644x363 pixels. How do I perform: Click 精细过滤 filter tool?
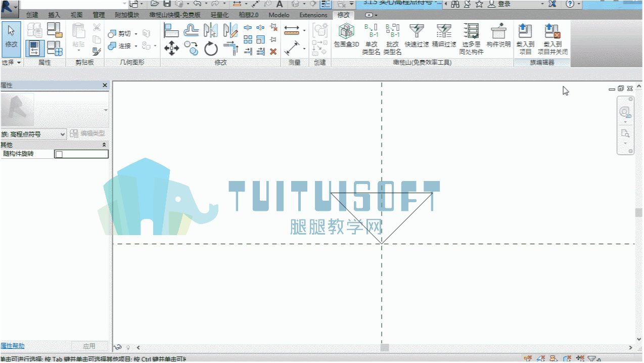coord(444,36)
